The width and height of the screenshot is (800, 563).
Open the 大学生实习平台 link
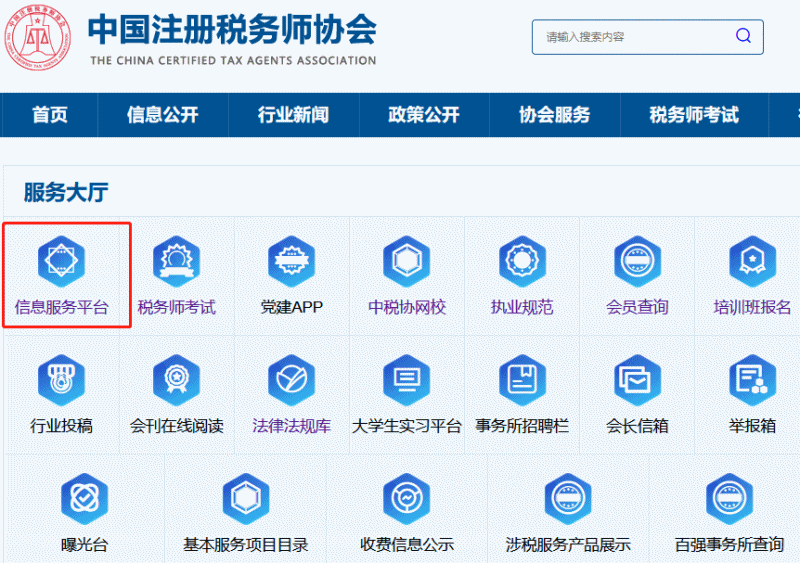pos(406,426)
